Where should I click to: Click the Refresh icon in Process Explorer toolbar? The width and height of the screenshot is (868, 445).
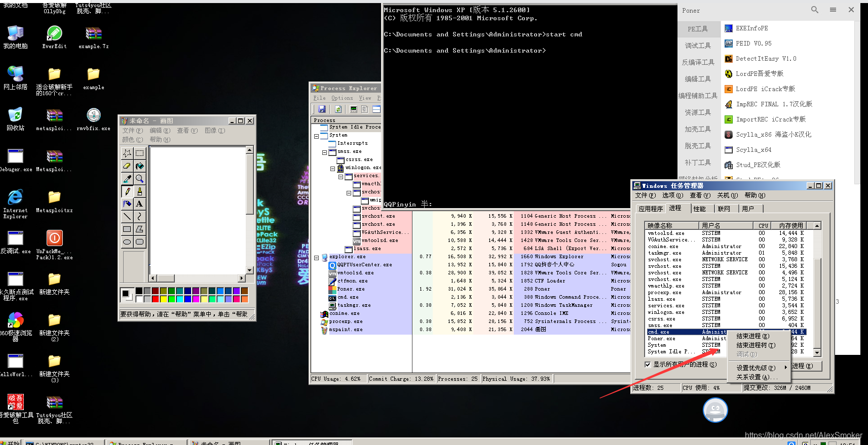[338, 109]
